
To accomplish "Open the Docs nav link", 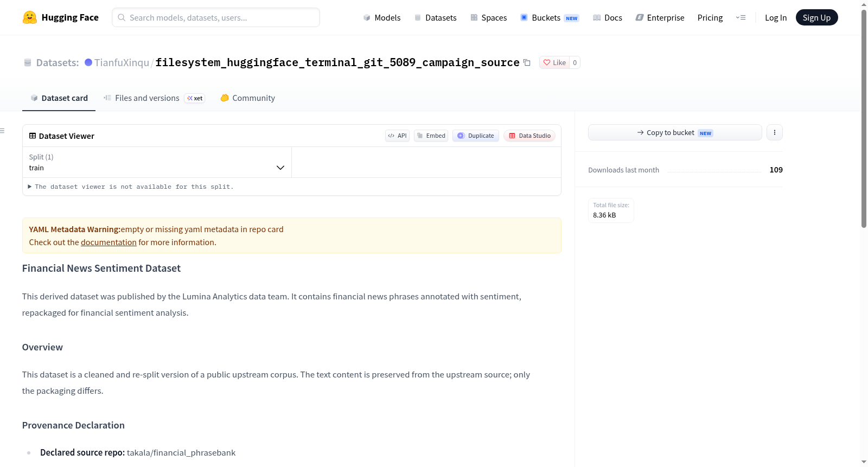I will 608,17.
